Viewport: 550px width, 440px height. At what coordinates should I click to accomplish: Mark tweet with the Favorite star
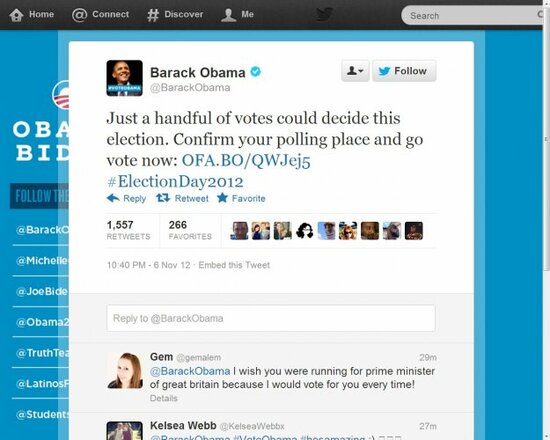click(x=222, y=198)
